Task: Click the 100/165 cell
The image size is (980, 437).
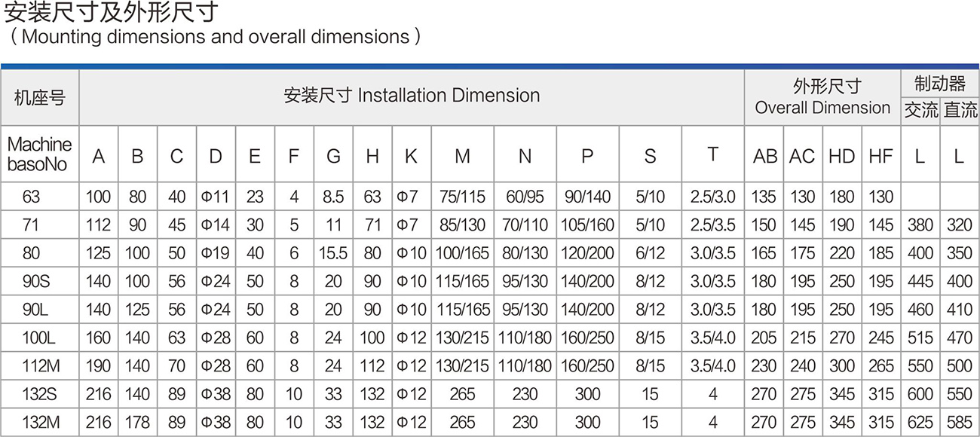Action: coord(462,254)
